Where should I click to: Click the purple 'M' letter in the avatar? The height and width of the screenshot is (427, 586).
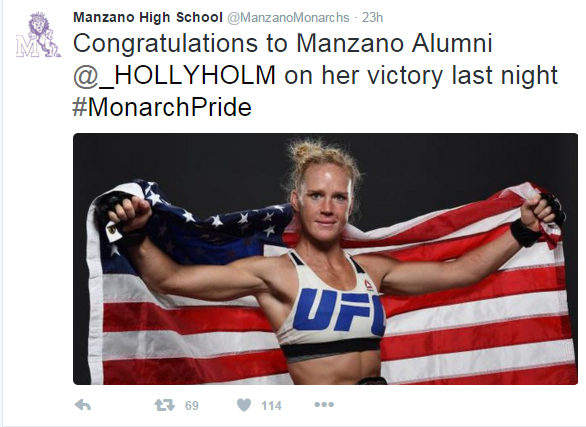click(x=27, y=47)
